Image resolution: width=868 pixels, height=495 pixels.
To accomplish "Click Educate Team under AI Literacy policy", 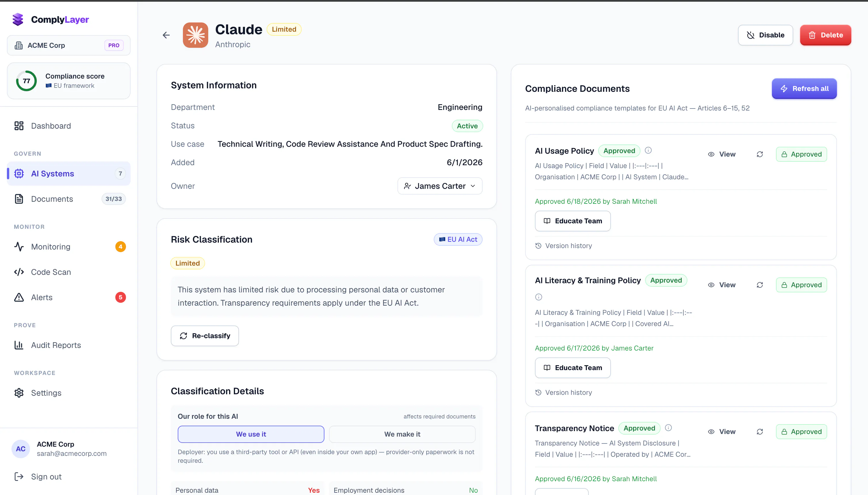I will coord(573,368).
